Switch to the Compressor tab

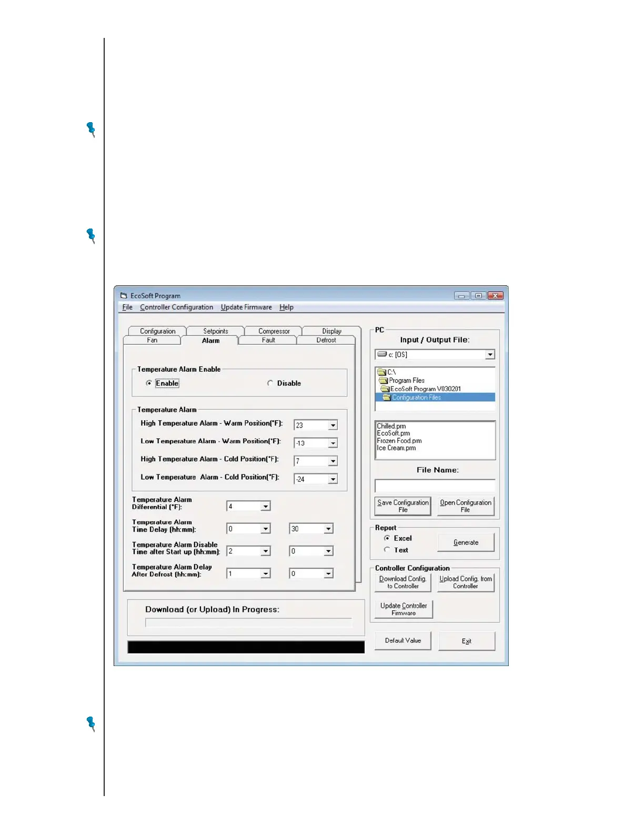click(274, 331)
